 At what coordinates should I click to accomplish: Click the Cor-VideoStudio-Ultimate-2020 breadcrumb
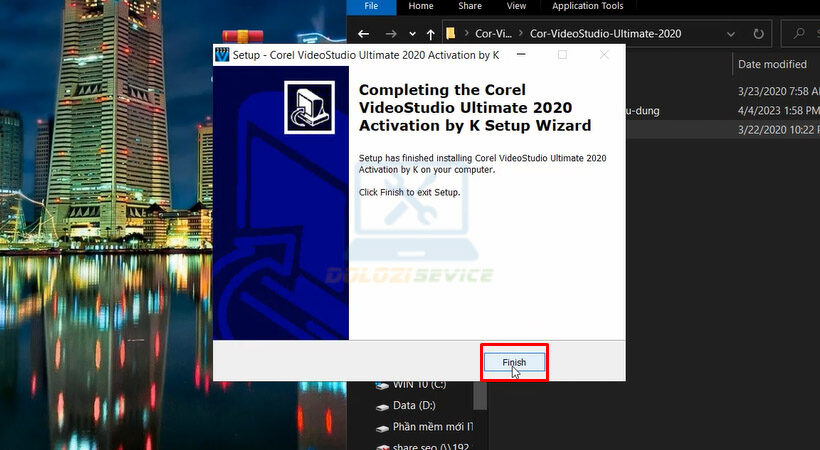pyautogui.click(x=605, y=33)
